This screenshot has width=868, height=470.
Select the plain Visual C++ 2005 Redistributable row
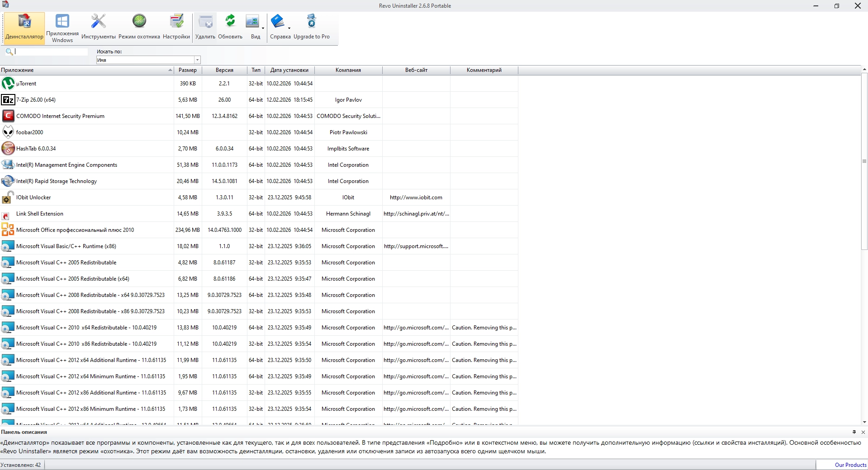tap(259, 263)
